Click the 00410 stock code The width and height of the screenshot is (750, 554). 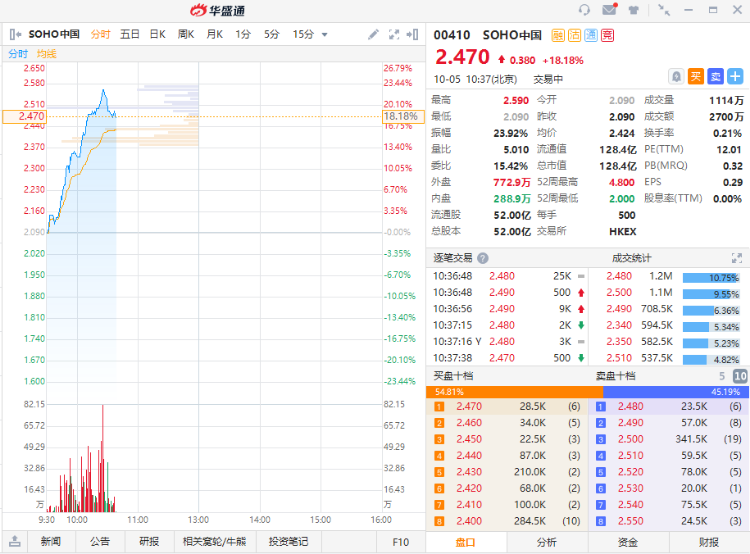pyautogui.click(x=452, y=35)
